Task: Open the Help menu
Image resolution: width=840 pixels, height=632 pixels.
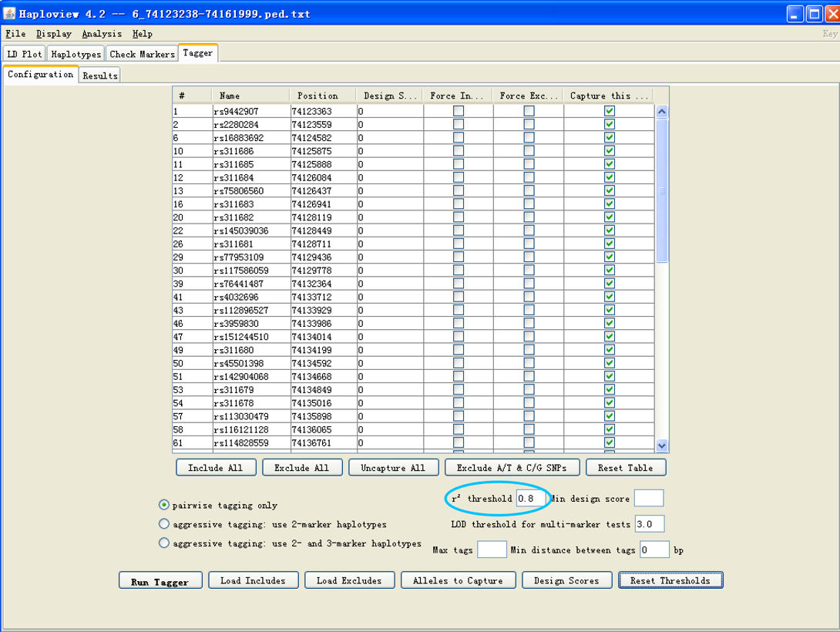Action: point(143,34)
